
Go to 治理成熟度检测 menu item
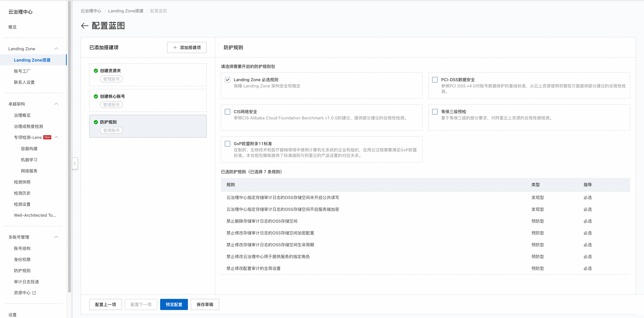(x=28, y=126)
